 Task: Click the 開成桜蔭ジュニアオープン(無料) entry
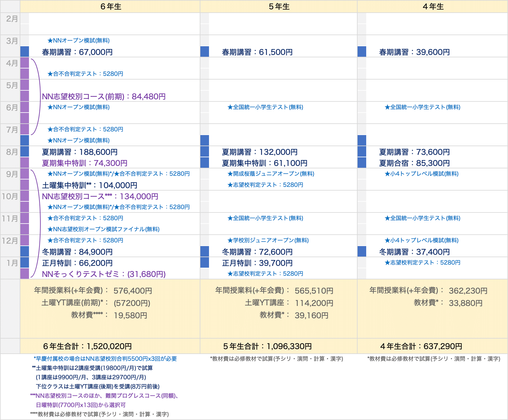271,174
